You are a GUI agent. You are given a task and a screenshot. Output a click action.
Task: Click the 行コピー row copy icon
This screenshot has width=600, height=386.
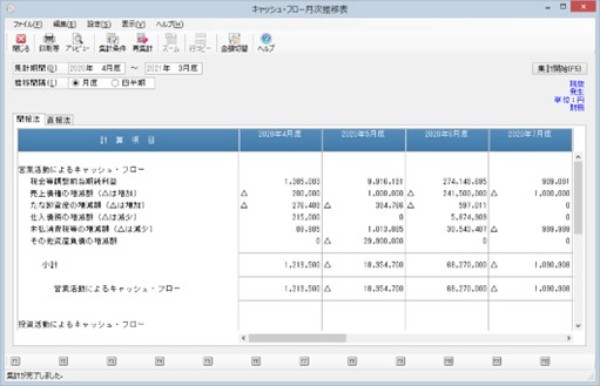[200, 42]
